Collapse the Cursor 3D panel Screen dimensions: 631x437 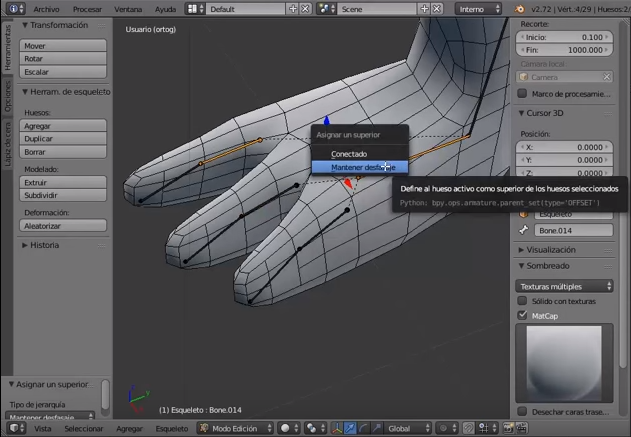pos(522,113)
